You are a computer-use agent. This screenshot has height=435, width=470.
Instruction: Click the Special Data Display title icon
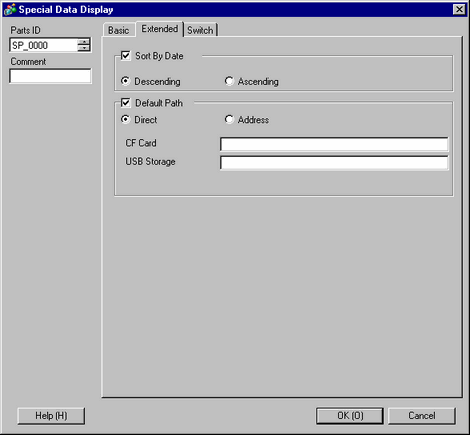pos(10,9)
